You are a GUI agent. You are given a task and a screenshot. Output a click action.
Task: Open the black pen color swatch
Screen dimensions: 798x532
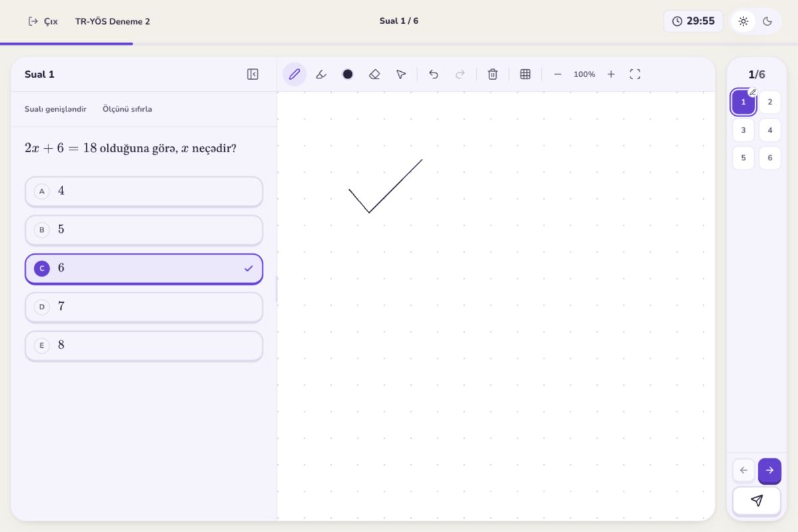click(348, 74)
